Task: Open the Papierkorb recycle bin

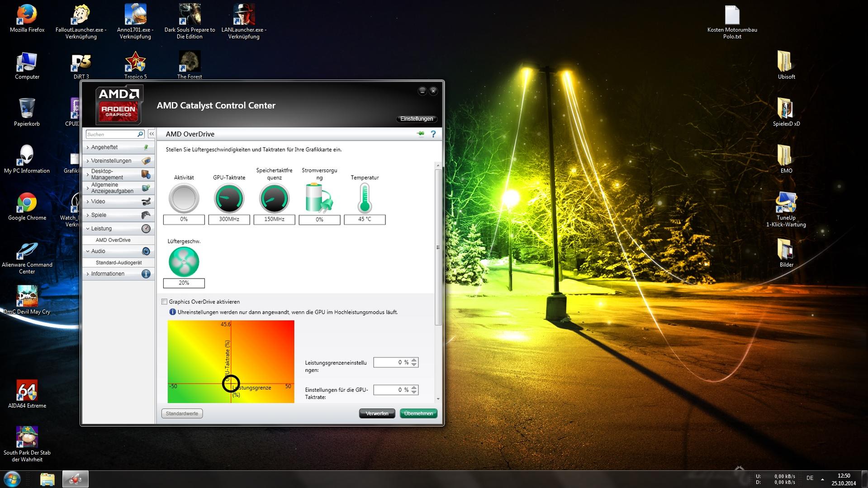Action: pos(27,112)
